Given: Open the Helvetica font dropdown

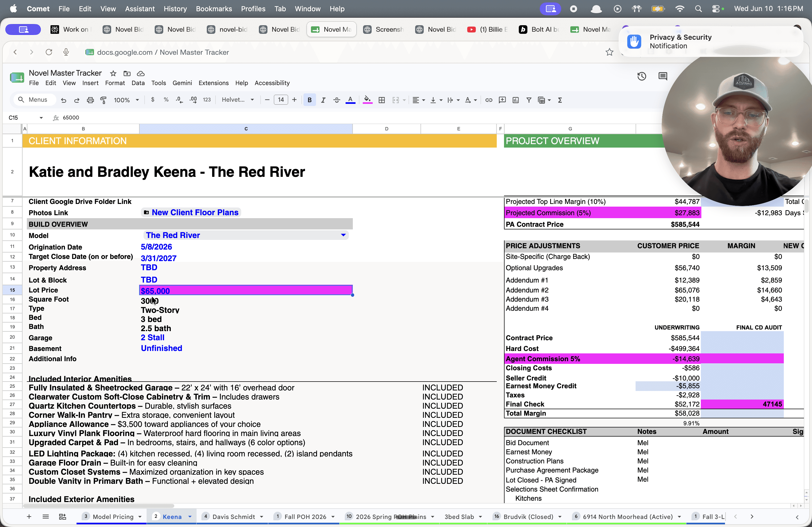Looking at the screenshot, I should coord(238,100).
